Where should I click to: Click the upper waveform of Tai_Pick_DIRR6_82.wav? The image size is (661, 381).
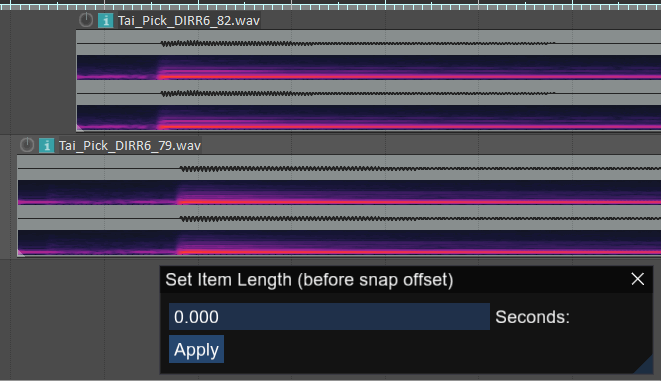368,43
